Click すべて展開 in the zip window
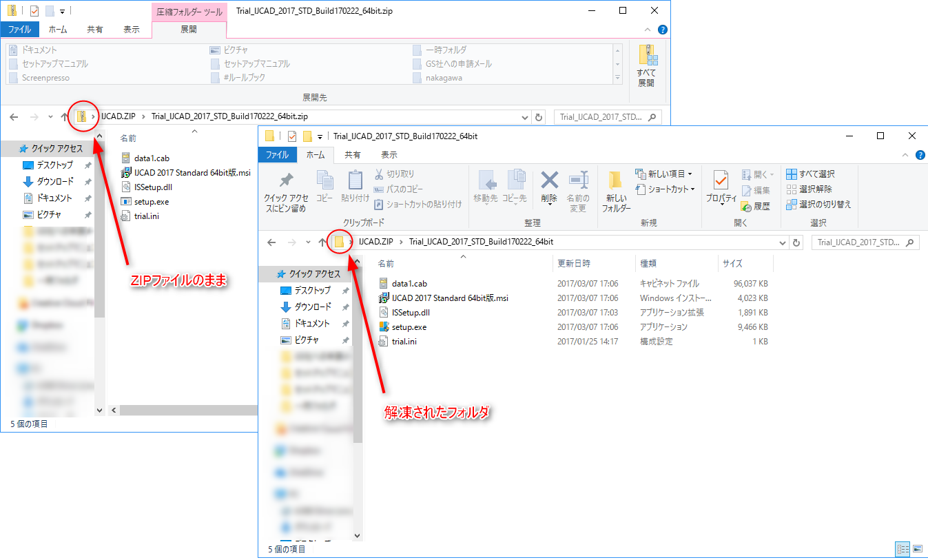 [647, 65]
